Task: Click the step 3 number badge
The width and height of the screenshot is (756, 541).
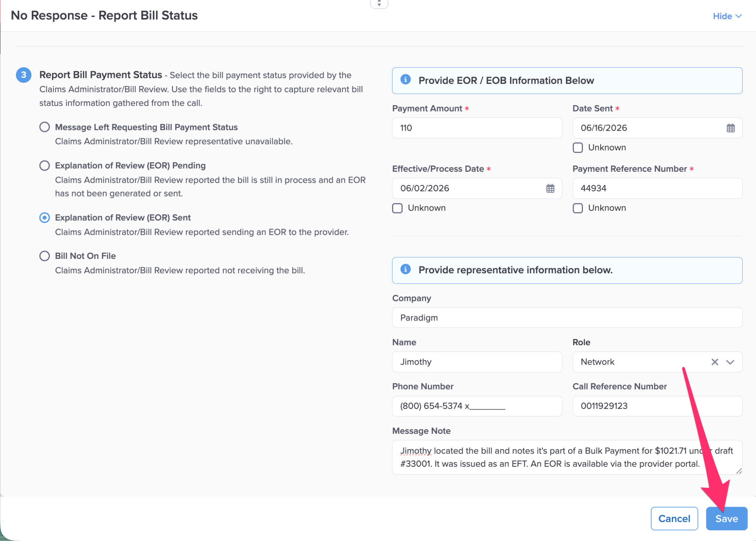Action: point(24,75)
